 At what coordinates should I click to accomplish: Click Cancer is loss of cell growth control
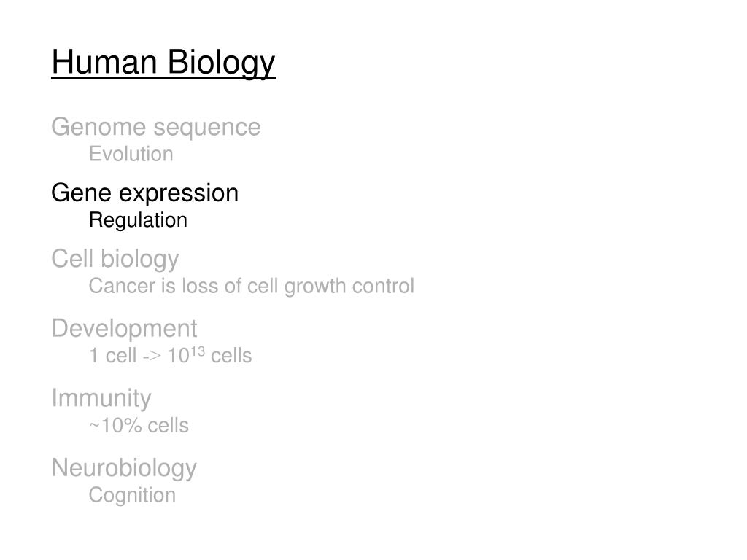(x=252, y=286)
